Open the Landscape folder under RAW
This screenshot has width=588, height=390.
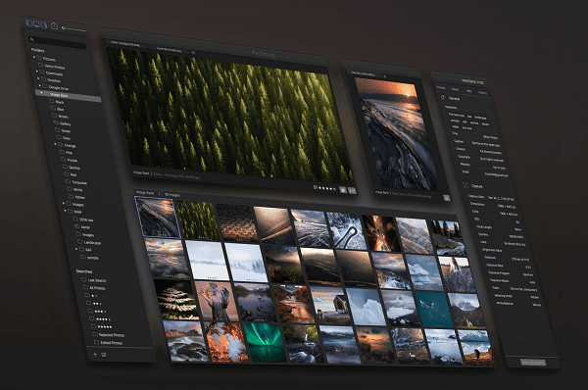pyautogui.click(x=89, y=242)
